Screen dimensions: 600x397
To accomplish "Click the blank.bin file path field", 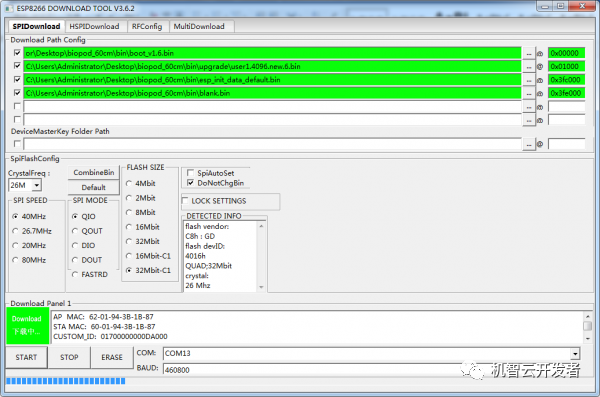I will 272,93.
